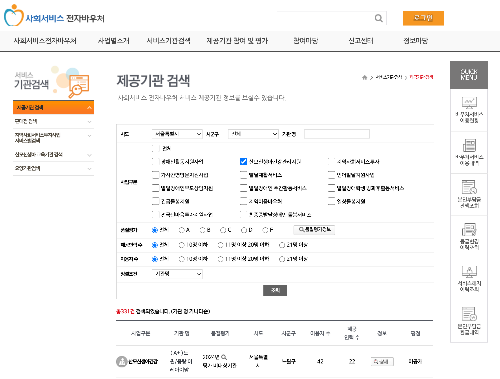Viewport: 500px width, 379px height.
Task: Open quick menu document-with-magnifier icon
Action: 469,187
